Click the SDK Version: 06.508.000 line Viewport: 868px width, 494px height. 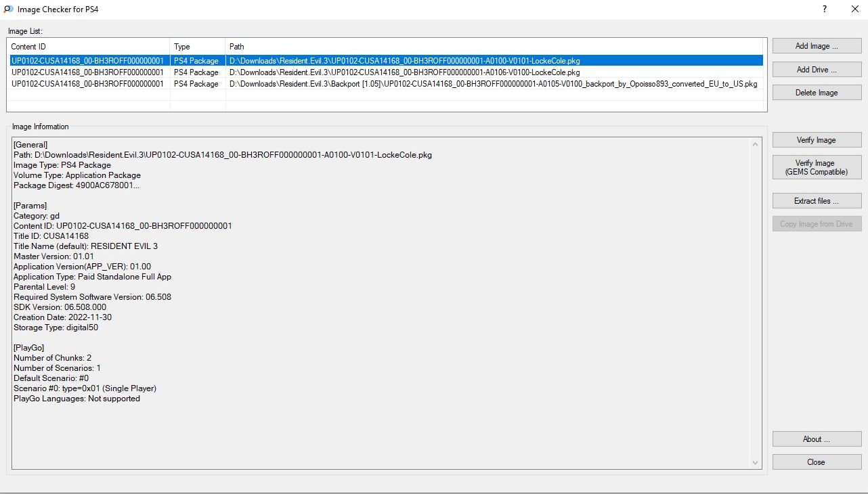click(60, 307)
